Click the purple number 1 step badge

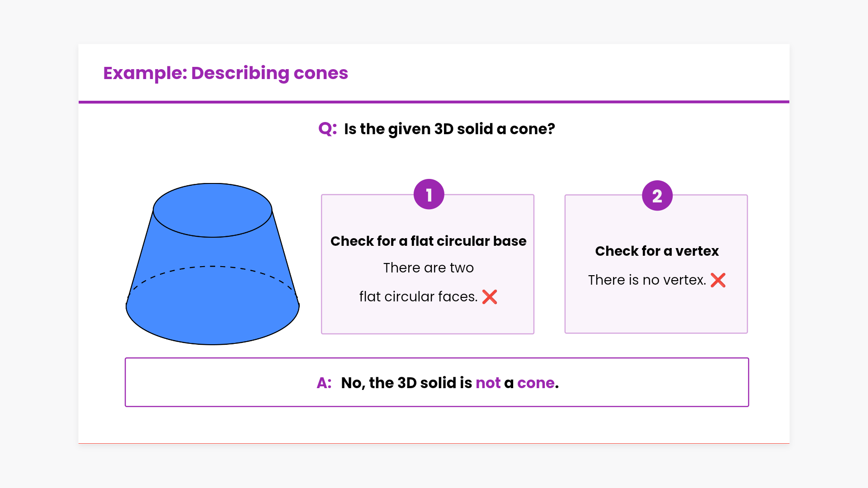(x=429, y=194)
